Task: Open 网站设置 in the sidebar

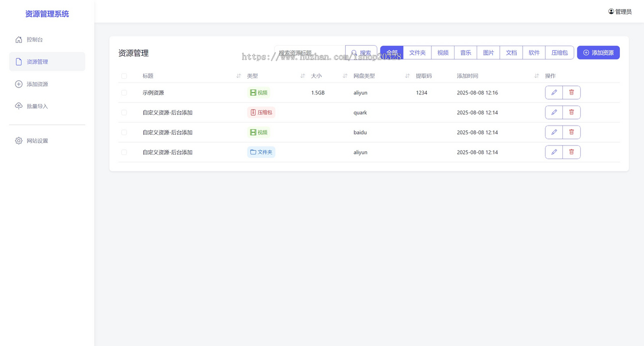Action: click(47, 141)
